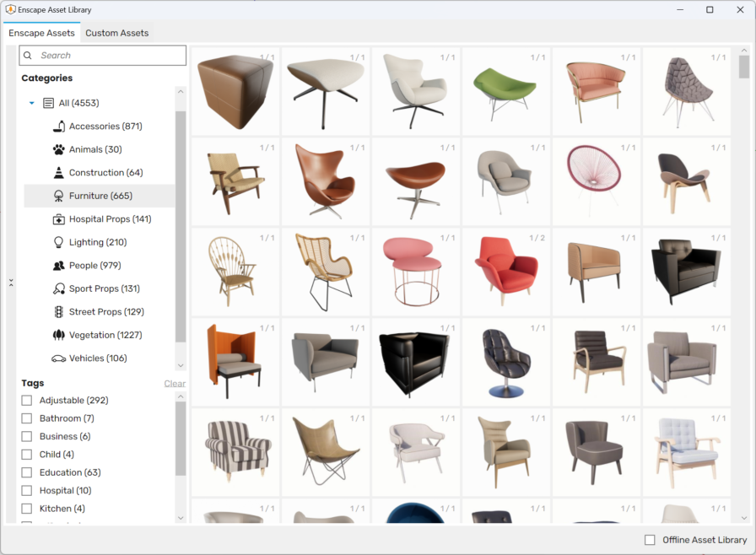This screenshot has width=756, height=555.
Task: Collapse the left sidebar panel handle
Action: pyautogui.click(x=10, y=283)
